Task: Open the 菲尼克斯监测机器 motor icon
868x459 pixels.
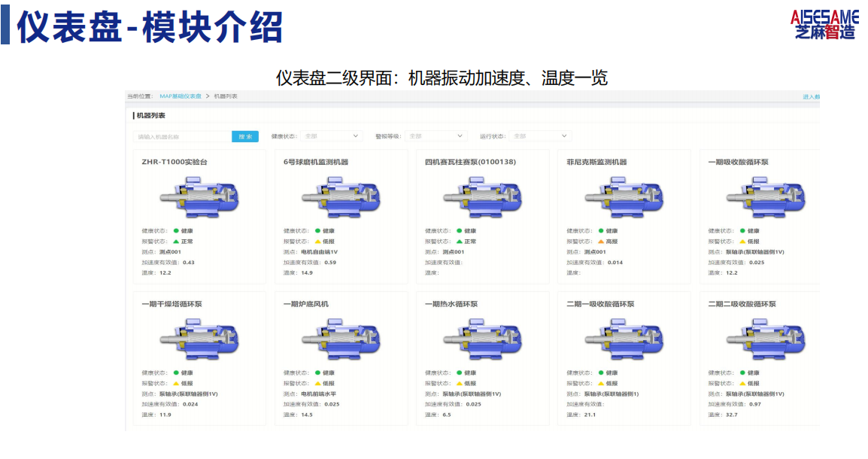Action: tap(624, 196)
